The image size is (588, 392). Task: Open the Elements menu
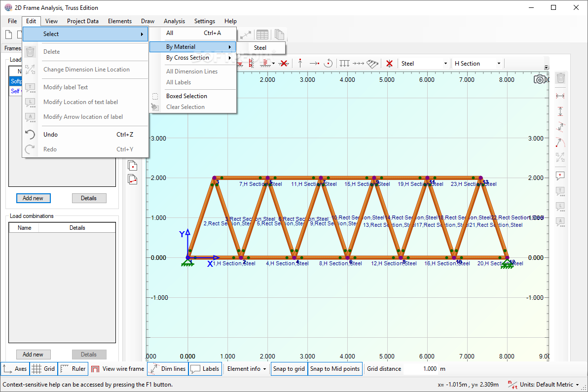point(120,21)
